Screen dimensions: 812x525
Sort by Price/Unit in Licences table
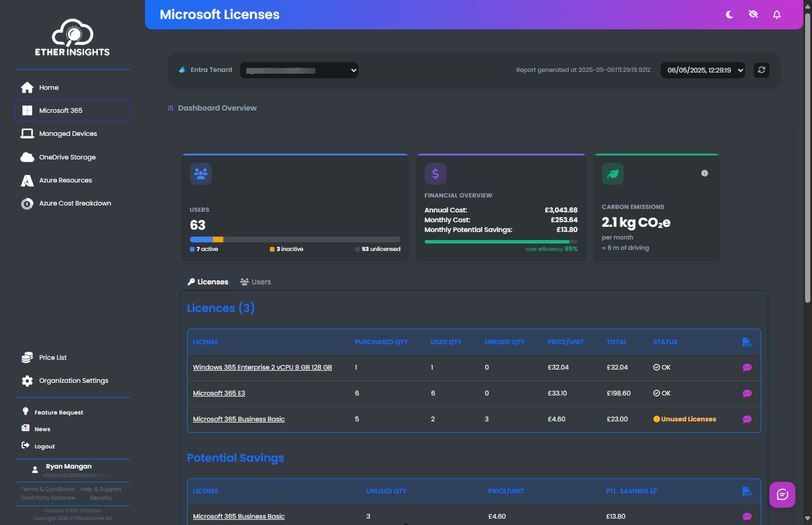566,342
